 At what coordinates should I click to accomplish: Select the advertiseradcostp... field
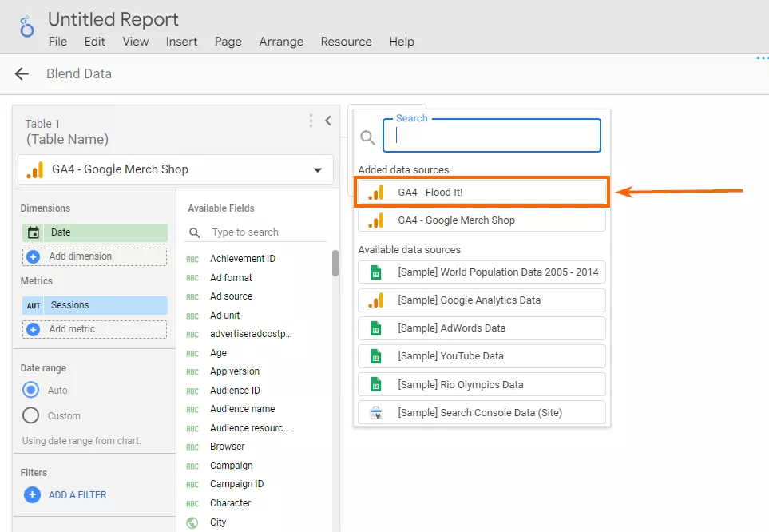(x=251, y=334)
